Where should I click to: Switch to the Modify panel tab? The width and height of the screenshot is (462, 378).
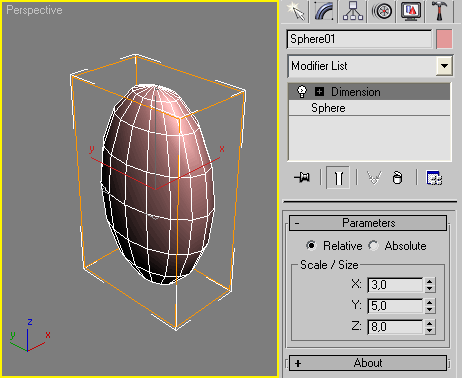click(324, 11)
